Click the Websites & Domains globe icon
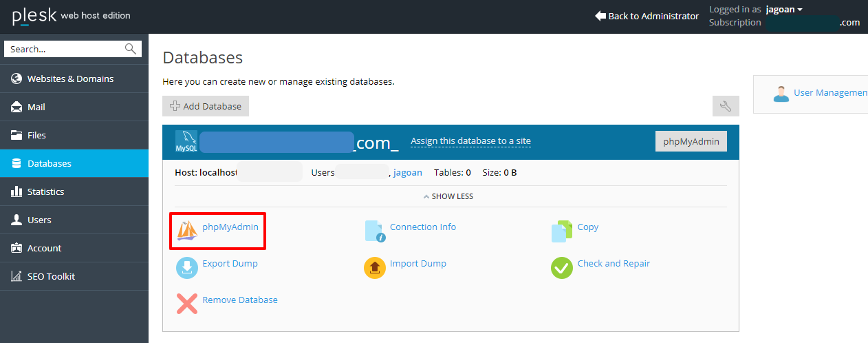Screen dimensions: 868x343 [x=17, y=79]
